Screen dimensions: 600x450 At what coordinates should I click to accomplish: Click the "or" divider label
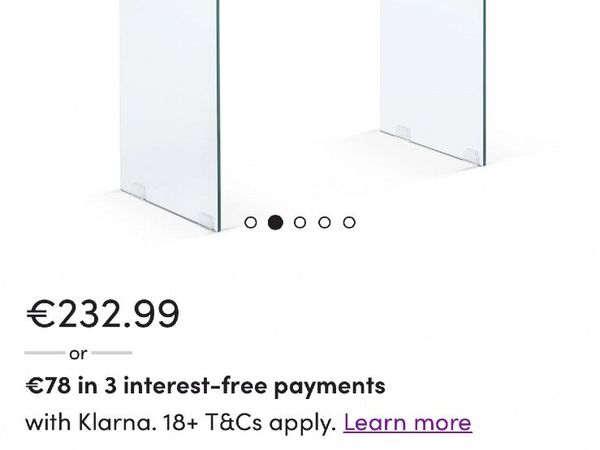(78, 354)
